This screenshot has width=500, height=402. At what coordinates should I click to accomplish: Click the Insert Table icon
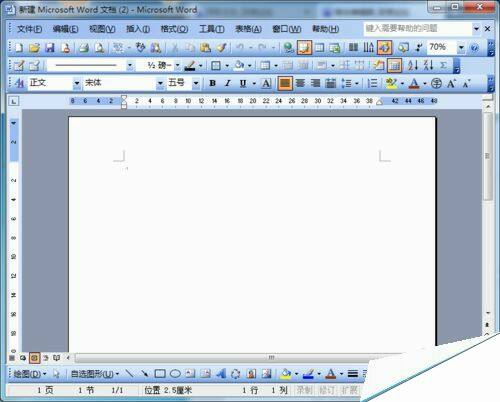[319, 48]
